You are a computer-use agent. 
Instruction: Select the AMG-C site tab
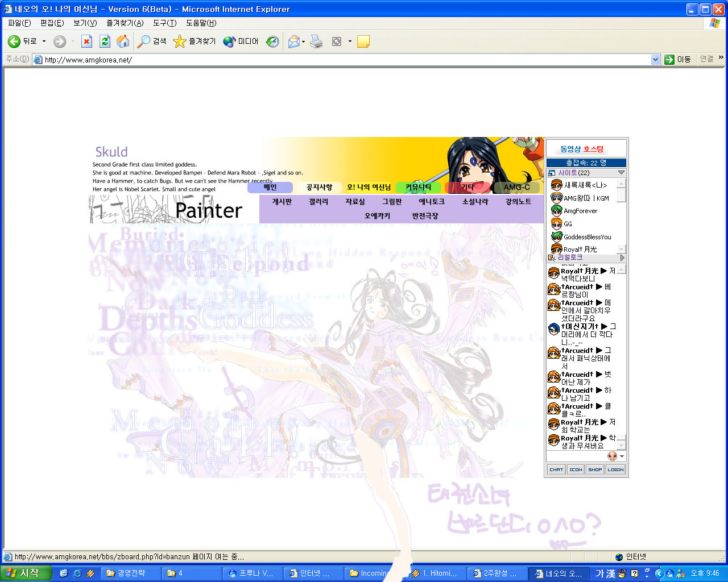516,188
